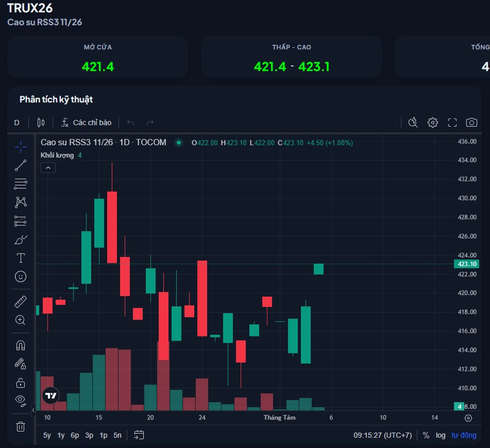490x448 pixels.
Task: Select the ruler measure tool
Action: coord(21,302)
